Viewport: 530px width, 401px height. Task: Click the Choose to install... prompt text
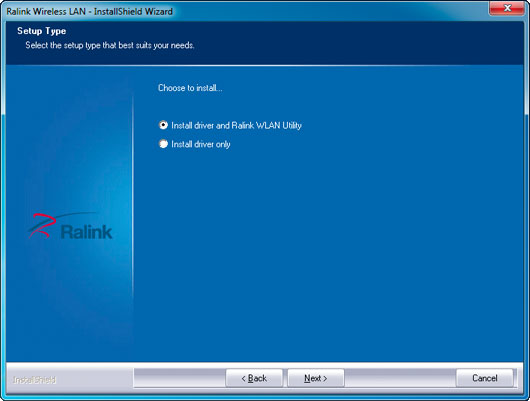[190, 88]
